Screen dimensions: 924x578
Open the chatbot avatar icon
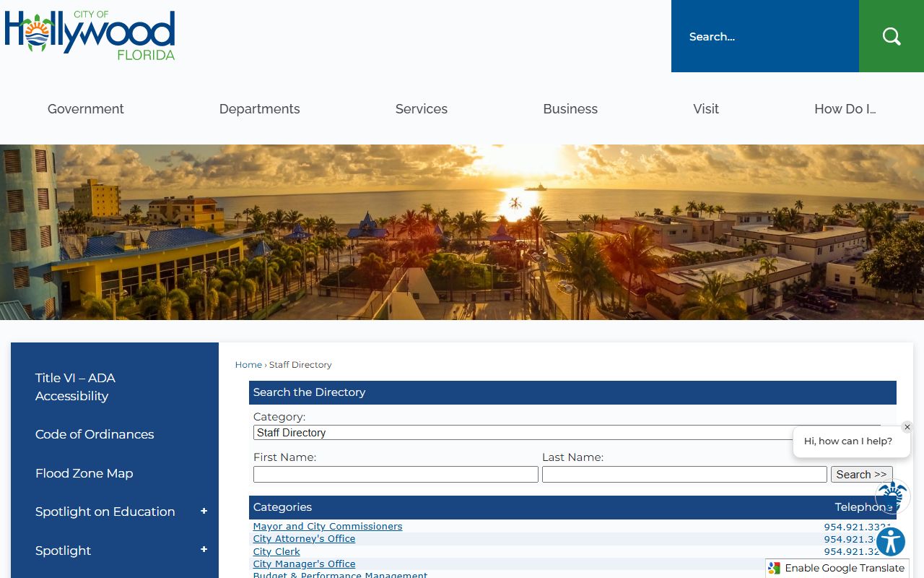click(x=893, y=496)
